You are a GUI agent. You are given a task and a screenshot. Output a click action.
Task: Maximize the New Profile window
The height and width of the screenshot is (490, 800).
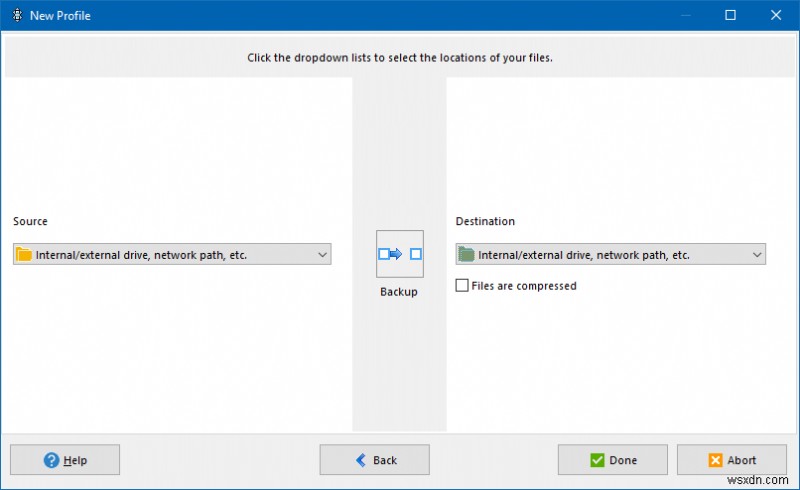click(730, 15)
